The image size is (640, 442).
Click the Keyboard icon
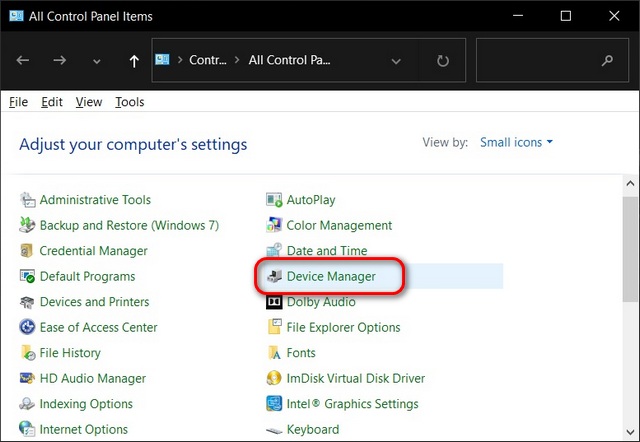tap(274, 430)
